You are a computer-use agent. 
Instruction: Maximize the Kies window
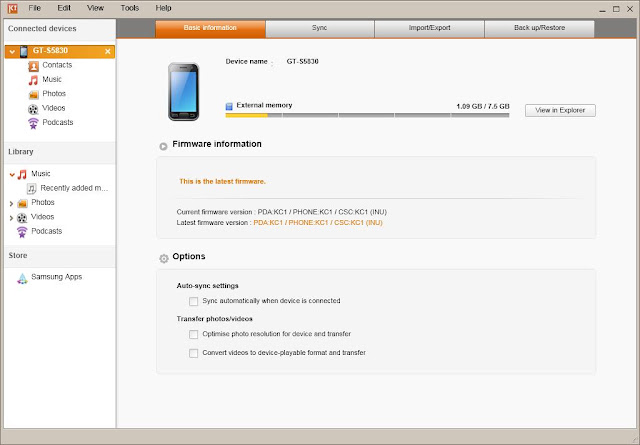(x=616, y=9)
